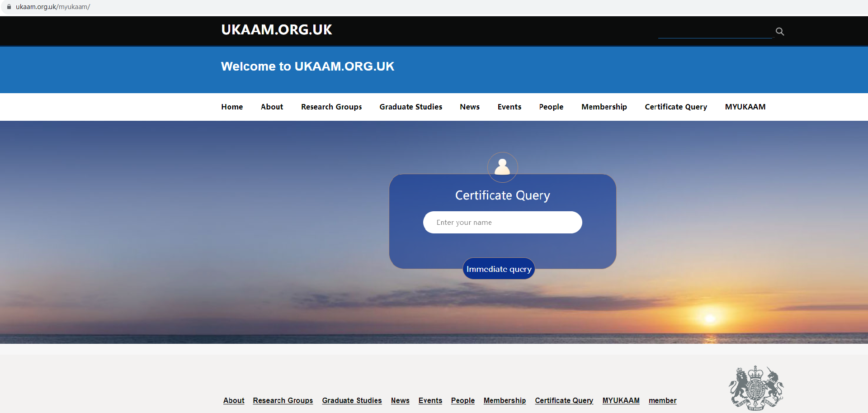868x413 pixels.
Task: Click the 'Enter your name' field
Action: click(502, 223)
